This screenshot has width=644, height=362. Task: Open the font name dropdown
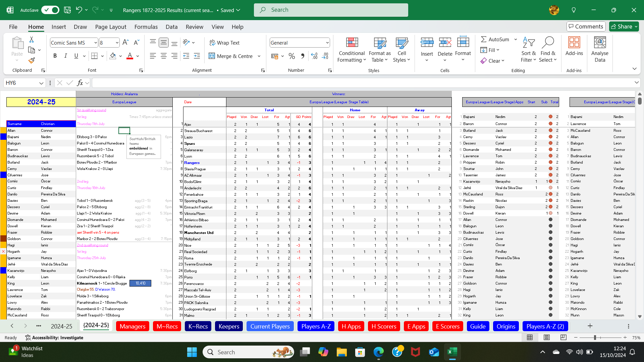(96, 43)
